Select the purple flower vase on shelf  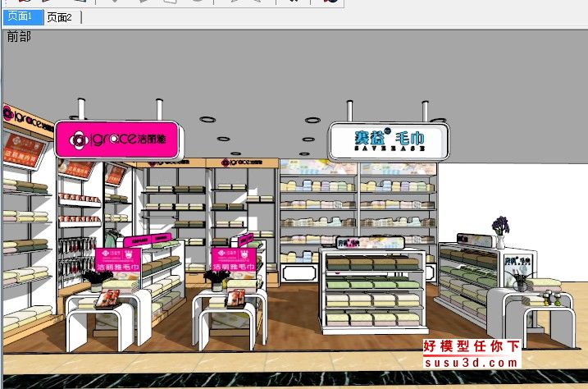500,232
